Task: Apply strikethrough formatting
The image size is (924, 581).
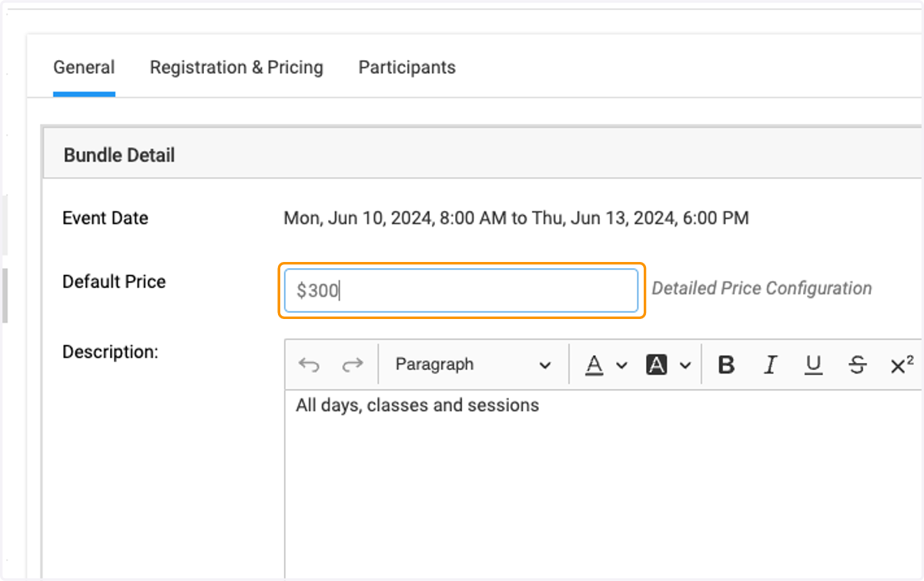Action: pyautogui.click(x=857, y=364)
